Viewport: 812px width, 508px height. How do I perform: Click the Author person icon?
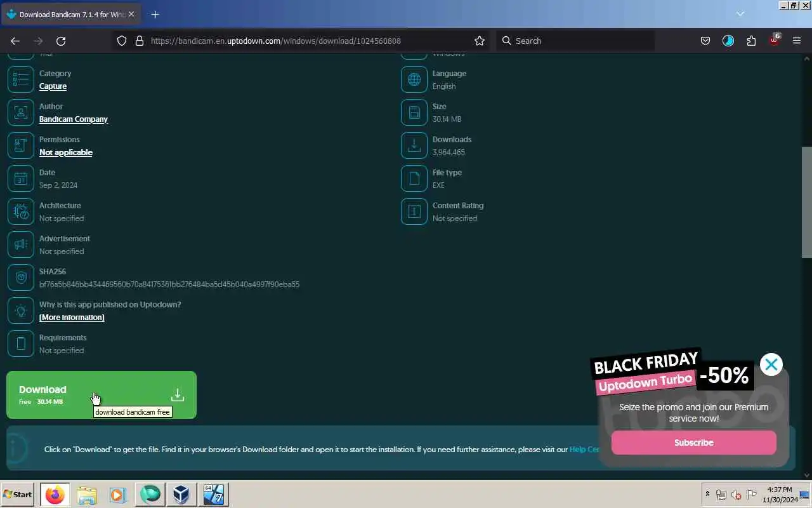pos(20,112)
